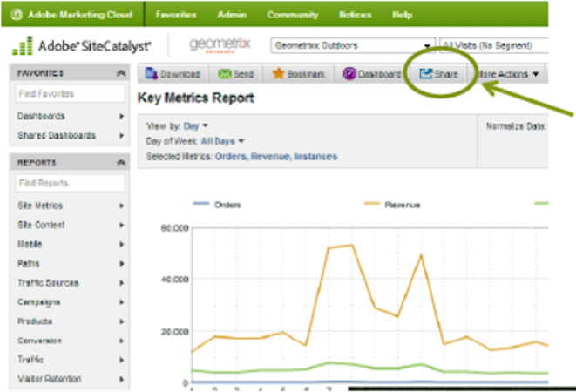This screenshot has height=392, width=576.
Task: Click the Adobe Marketing Cloud logo icon
Action: tap(17, 15)
